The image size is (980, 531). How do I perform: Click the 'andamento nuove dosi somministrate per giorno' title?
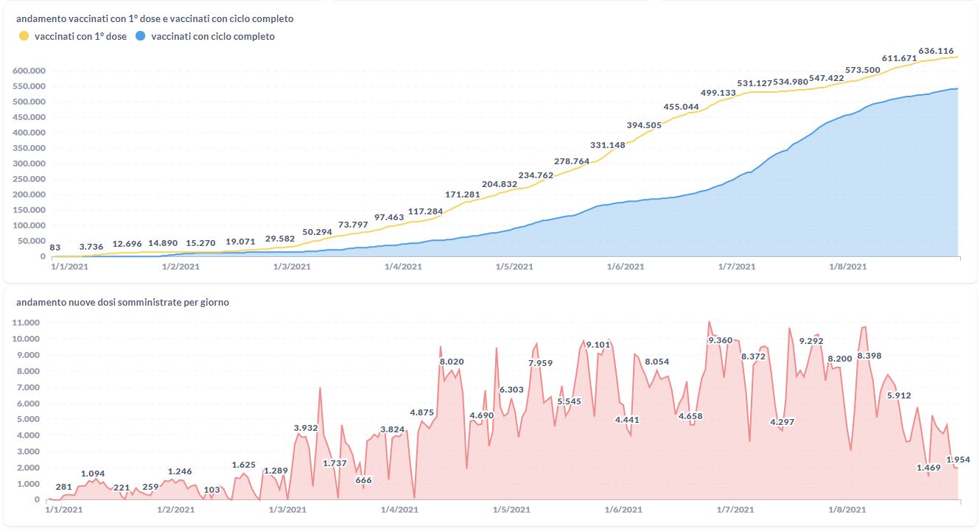pyautogui.click(x=122, y=302)
